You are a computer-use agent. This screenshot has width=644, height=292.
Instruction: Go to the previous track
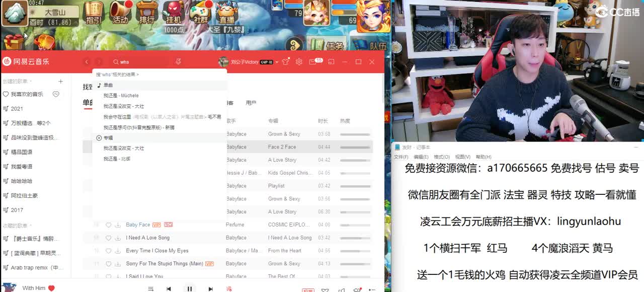click(x=169, y=288)
